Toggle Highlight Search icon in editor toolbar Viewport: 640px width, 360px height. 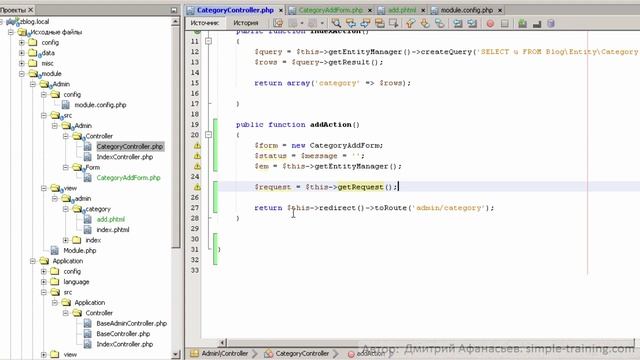click(380, 23)
